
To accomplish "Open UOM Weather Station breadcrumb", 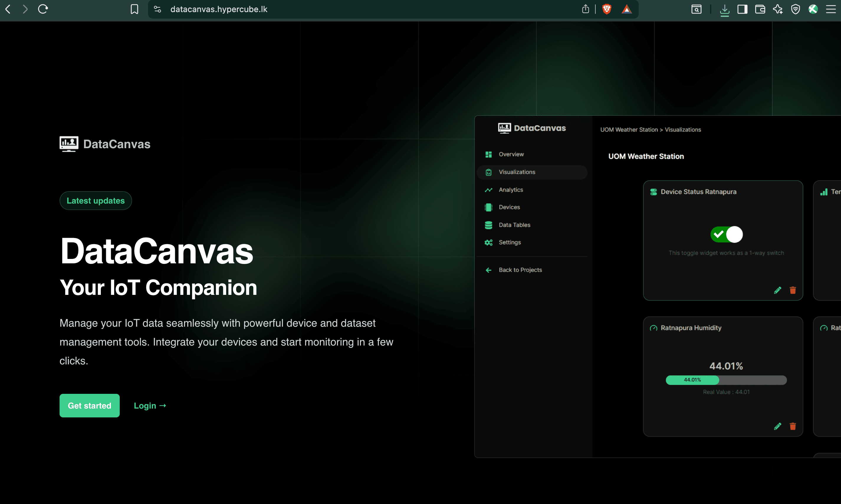I will click(x=629, y=129).
